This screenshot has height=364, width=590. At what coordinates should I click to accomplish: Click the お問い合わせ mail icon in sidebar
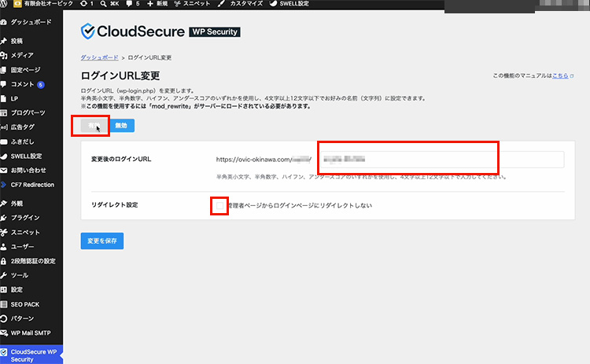[x=4, y=171]
